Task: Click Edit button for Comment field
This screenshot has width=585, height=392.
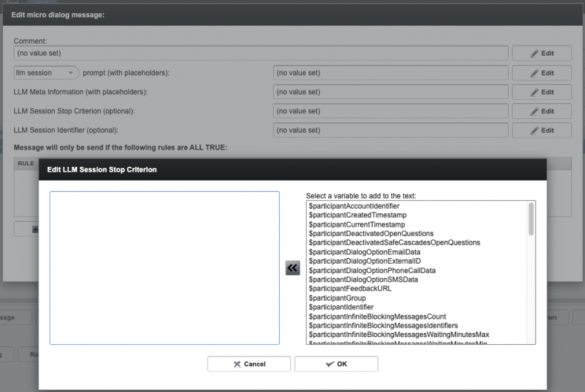Action: [541, 53]
